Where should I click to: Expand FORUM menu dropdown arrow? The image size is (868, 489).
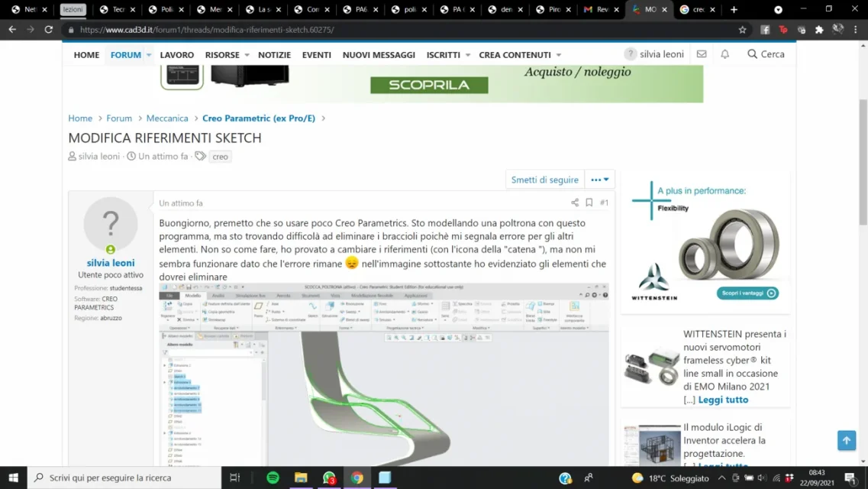[x=148, y=55]
